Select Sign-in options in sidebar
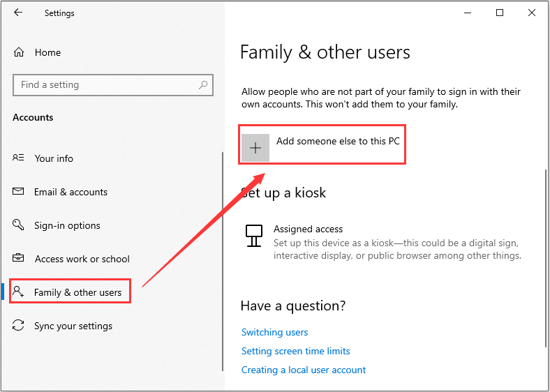Screen dimensions: 550x392 click(x=67, y=225)
